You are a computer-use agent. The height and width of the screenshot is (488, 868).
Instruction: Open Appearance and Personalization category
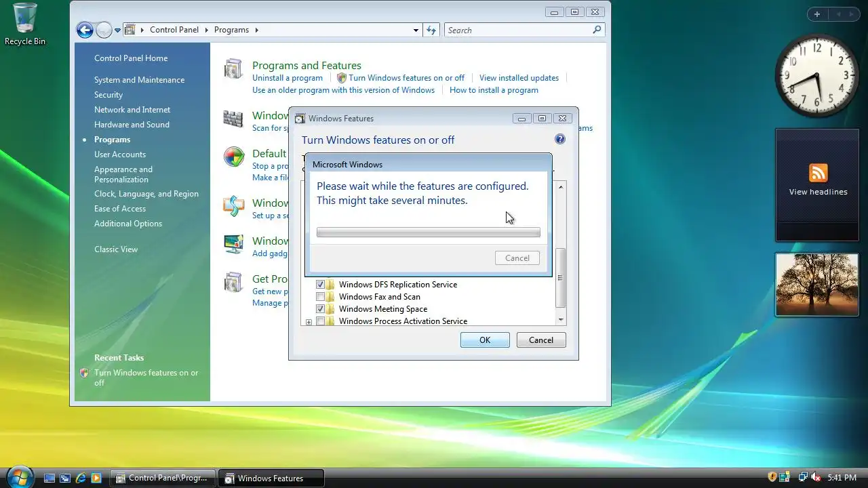pos(123,174)
